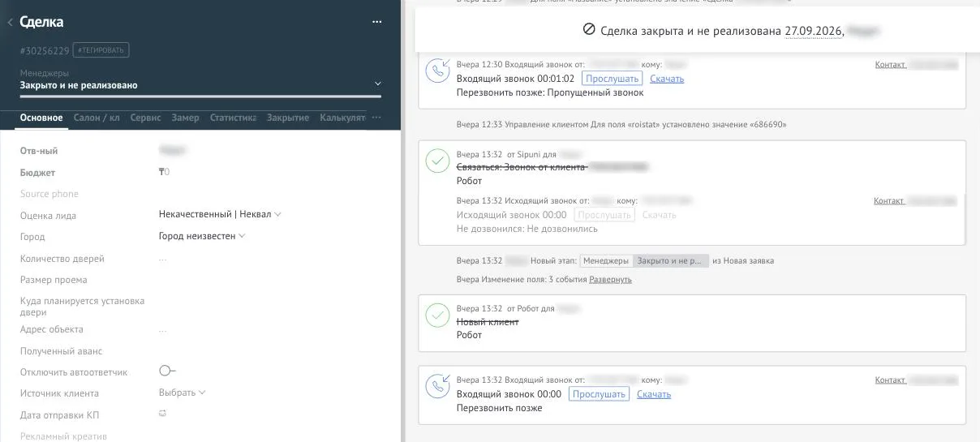Click the strikethrough Новый клиент task title

tap(488, 322)
